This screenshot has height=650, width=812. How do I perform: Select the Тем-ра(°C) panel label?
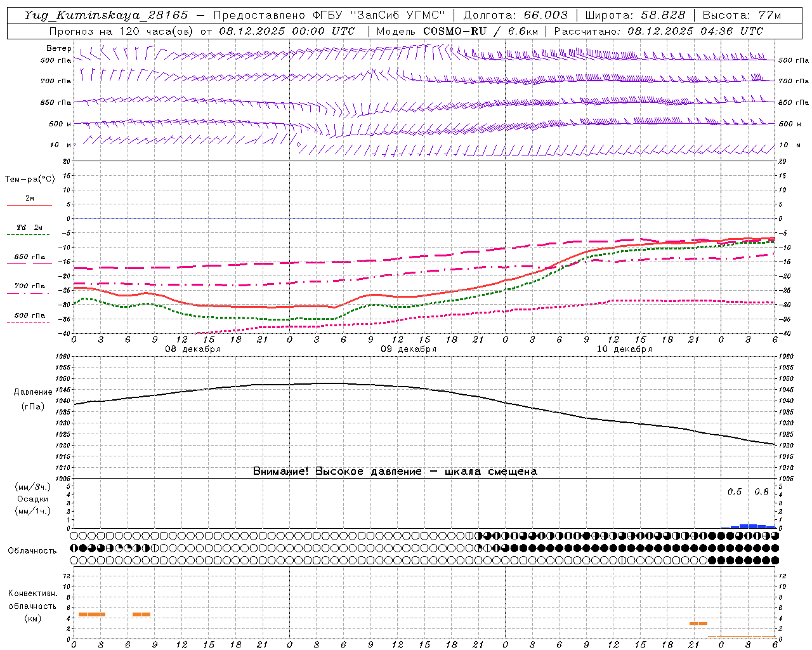[x=30, y=180]
